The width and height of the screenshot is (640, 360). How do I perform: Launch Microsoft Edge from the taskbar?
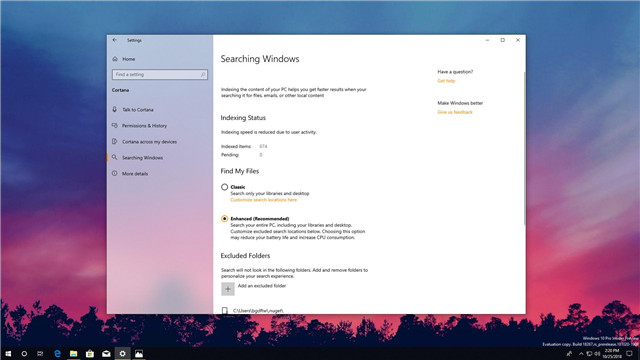(57, 353)
